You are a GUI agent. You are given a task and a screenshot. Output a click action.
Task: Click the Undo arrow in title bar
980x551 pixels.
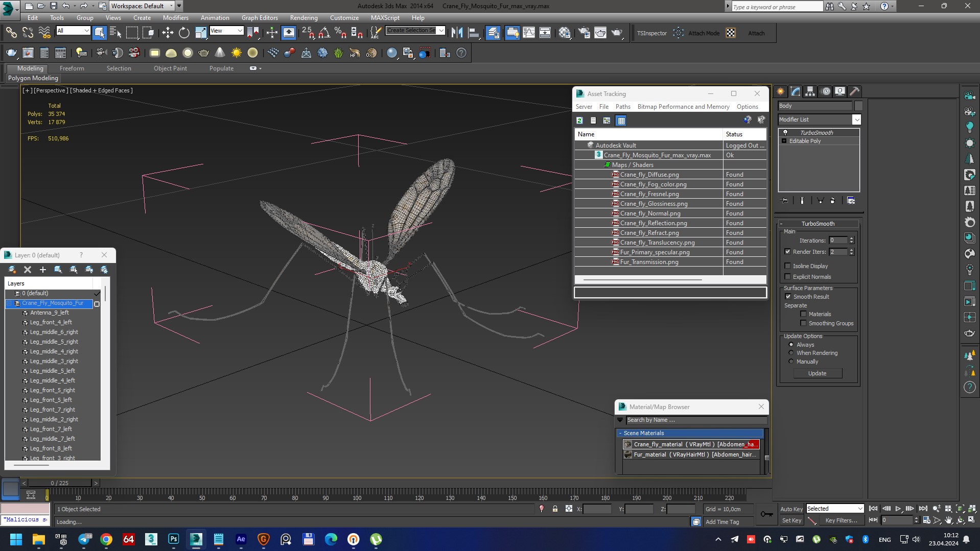click(x=66, y=6)
